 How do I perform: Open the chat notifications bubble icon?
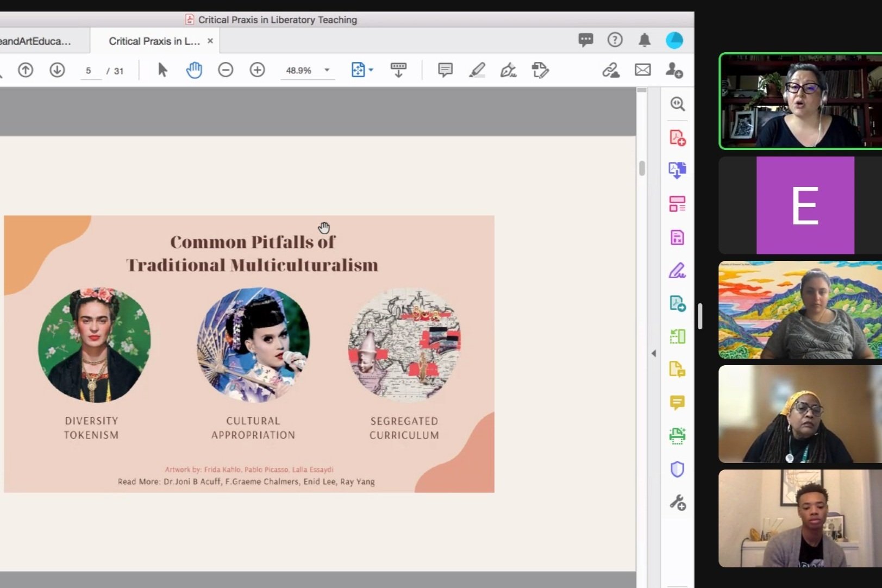(x=586, y=40)
